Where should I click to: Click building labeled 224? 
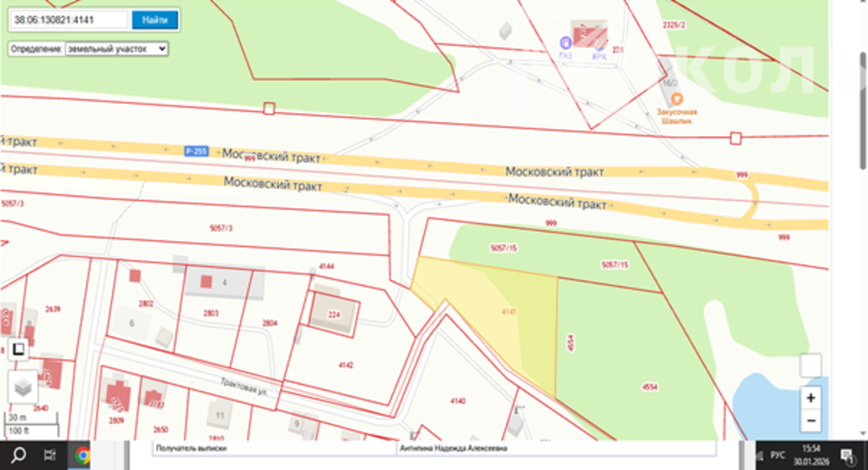(334, 315)
